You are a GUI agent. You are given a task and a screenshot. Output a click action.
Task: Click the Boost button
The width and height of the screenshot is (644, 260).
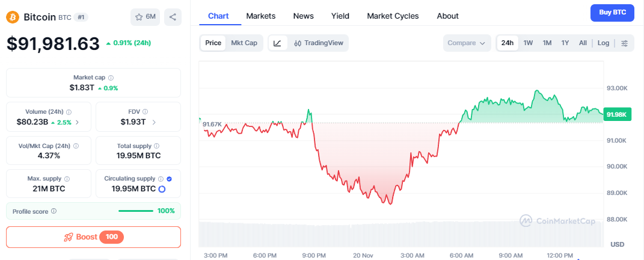(x=93, y=237)
